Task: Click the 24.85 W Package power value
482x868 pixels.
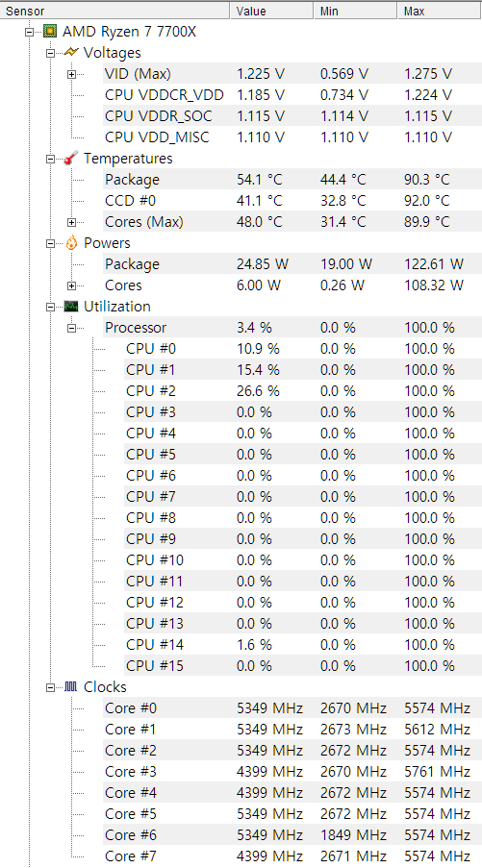Action: click(263, 264)
